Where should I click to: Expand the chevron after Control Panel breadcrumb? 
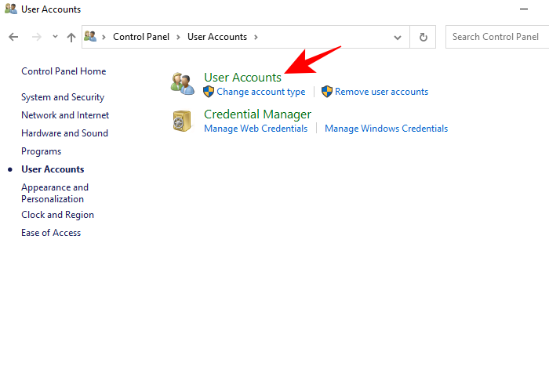pyautogui.click(x=178, y=37)
